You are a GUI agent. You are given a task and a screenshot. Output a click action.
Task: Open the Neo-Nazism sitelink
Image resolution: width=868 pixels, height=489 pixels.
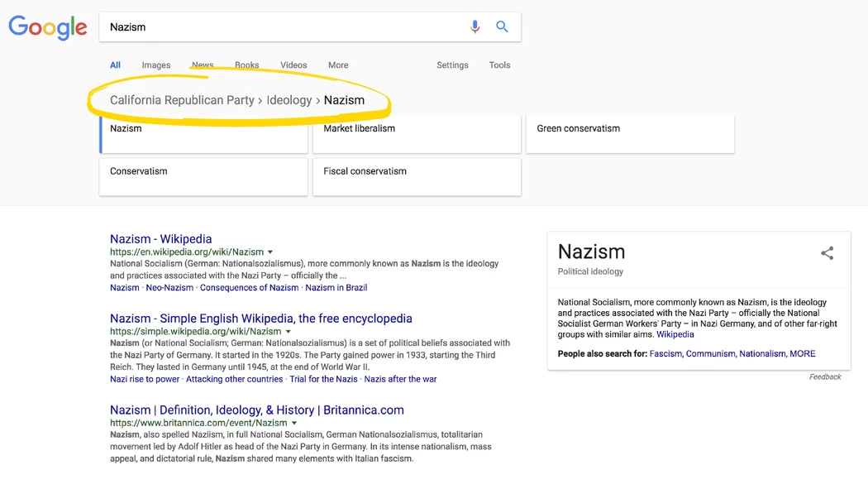coord(169,287)
